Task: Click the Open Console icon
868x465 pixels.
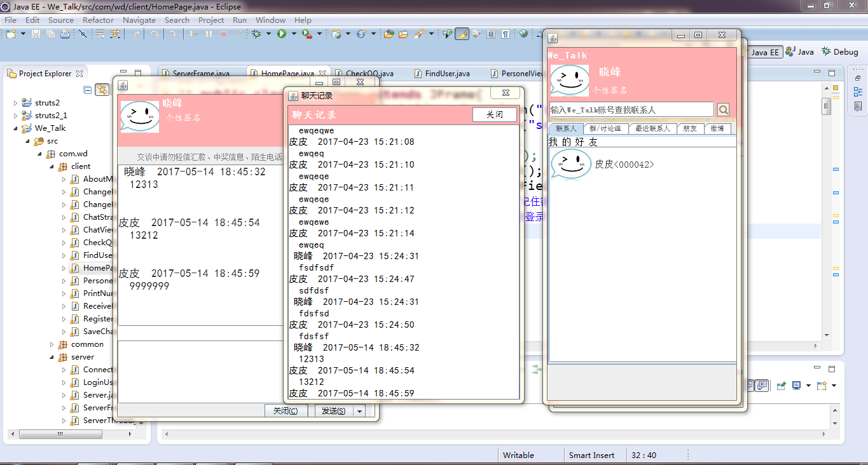Action: click(822, 386)
